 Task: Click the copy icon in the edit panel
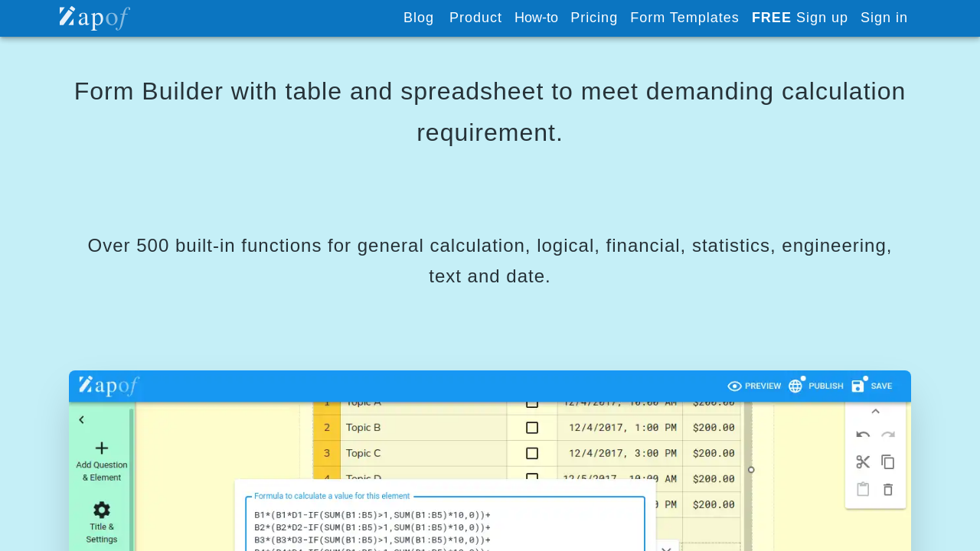click(888, 462)
